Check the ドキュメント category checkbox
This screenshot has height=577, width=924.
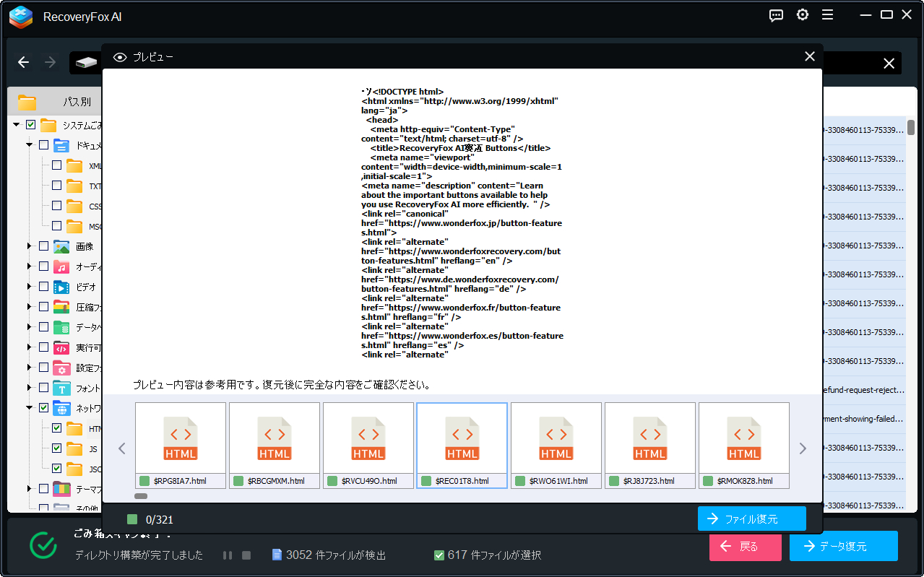pyautogui.click(x=43, y=145)
